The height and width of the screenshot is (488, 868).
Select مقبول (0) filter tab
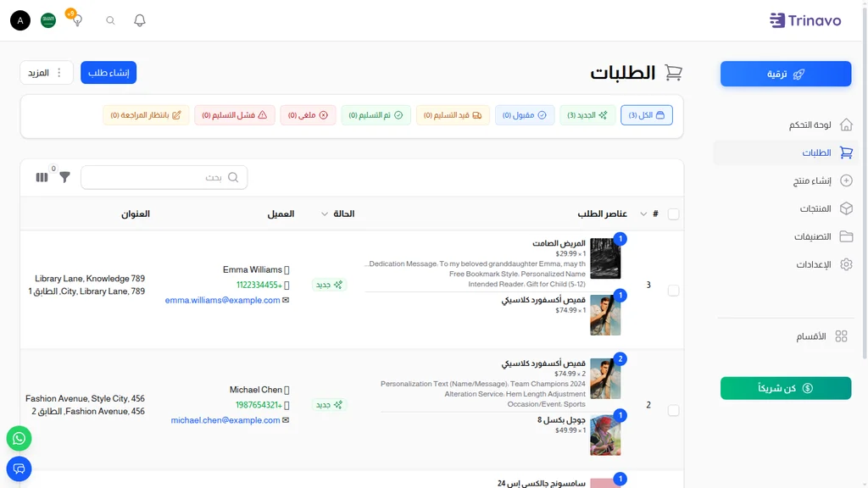(x=524, y=115)
